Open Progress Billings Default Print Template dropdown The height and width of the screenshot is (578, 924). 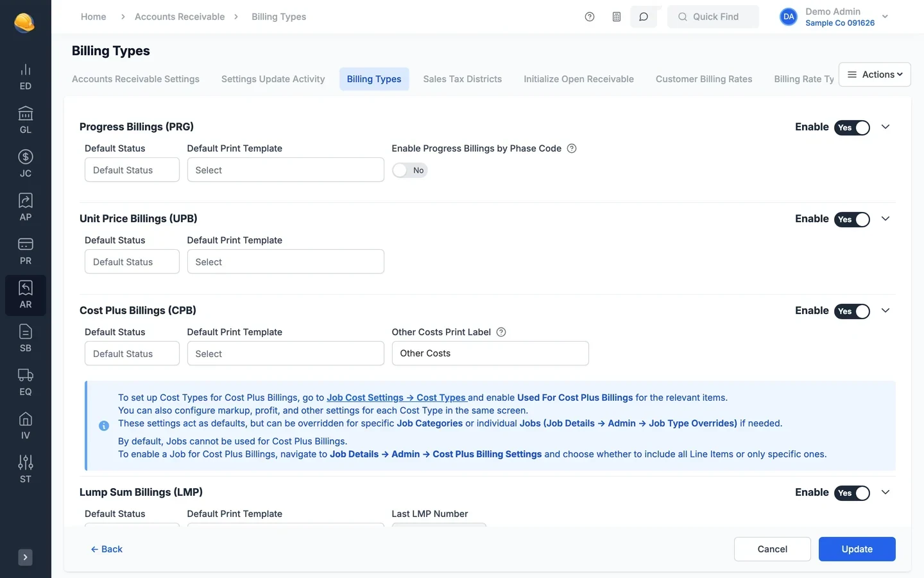[x=286, y=170]
